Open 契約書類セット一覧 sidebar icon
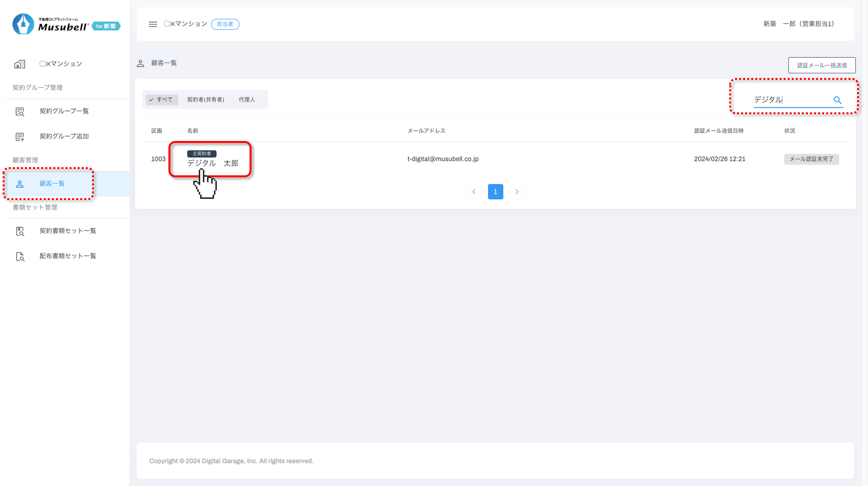Viewport: 868px width, 486px height. point(20,231)
